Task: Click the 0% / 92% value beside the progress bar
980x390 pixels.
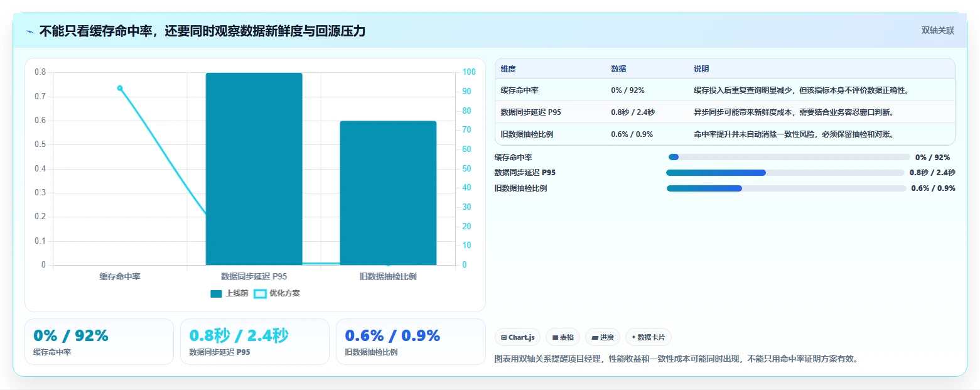Action: click(933, 158)
